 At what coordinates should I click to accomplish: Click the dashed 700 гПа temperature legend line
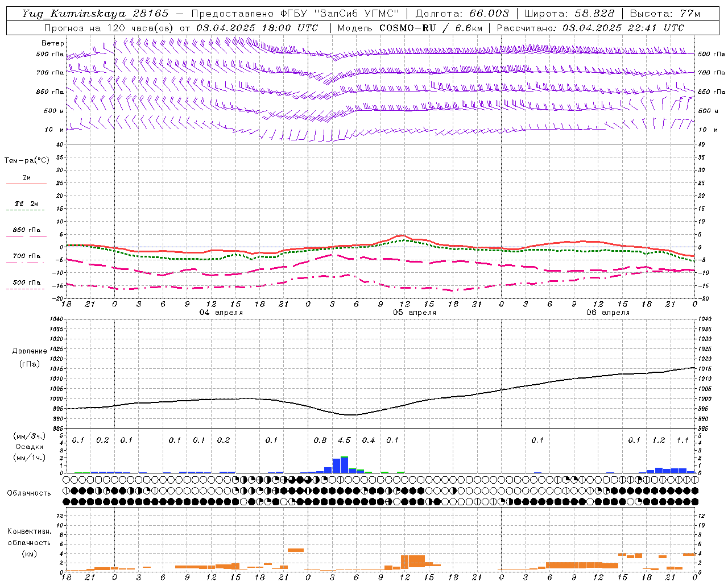(25, 263)
